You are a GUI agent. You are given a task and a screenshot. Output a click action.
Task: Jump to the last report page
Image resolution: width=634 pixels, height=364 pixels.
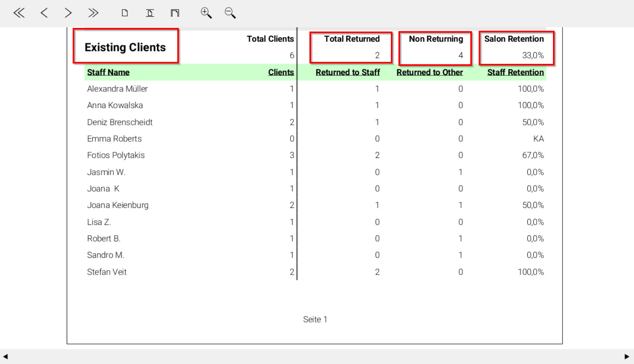[x=93, y=13]
